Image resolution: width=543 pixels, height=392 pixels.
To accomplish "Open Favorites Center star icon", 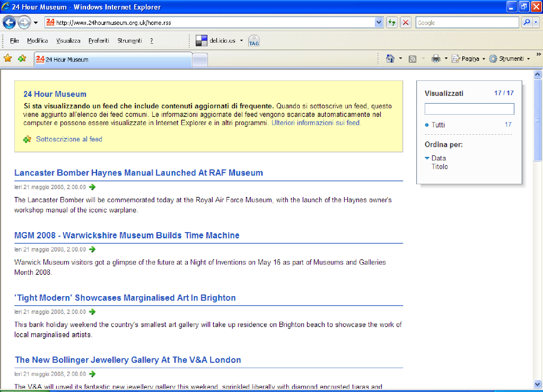I will tap(8, 58).
